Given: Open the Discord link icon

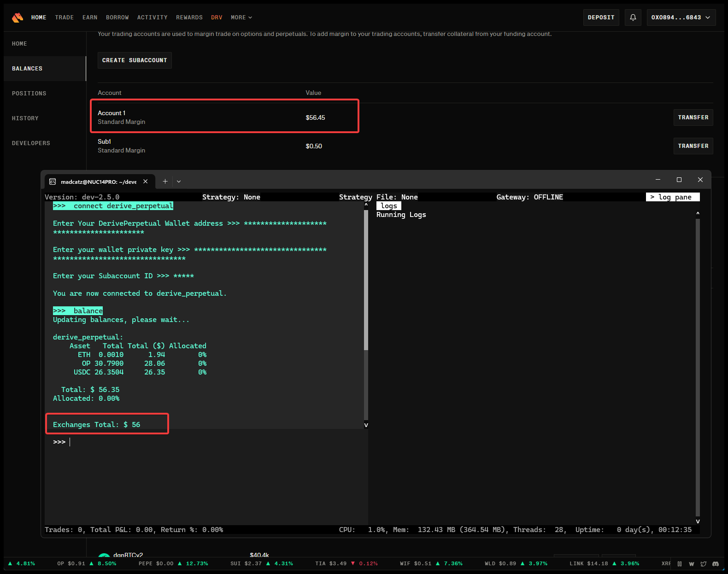Looking at the screenshot, I should (715, 564).
